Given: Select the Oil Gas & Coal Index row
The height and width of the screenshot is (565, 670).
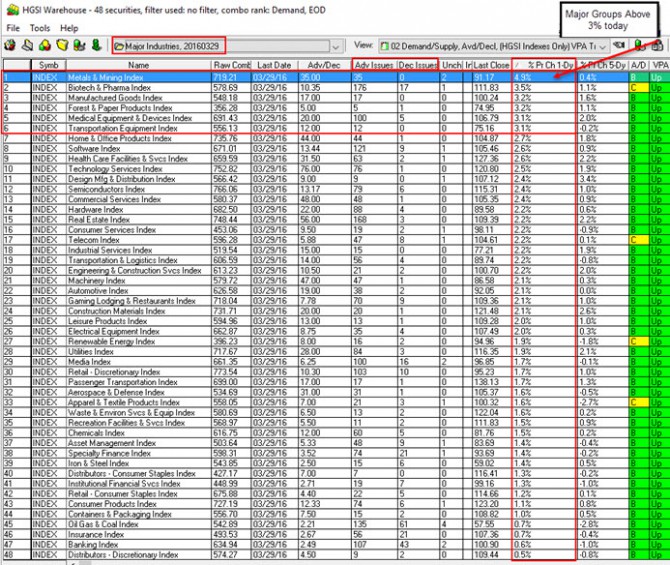Looking at the screenshot, I should point(336,524).
